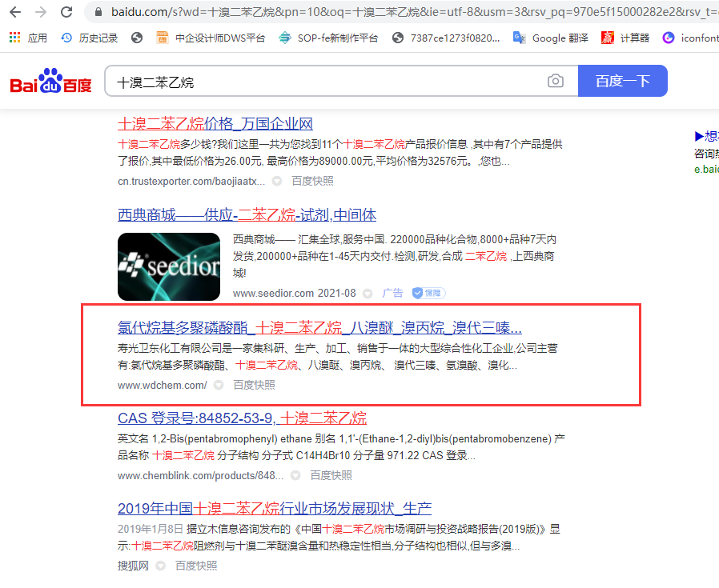Open the 计算器 bookmark
Viewport: 719px width, 588px height.
625,38
